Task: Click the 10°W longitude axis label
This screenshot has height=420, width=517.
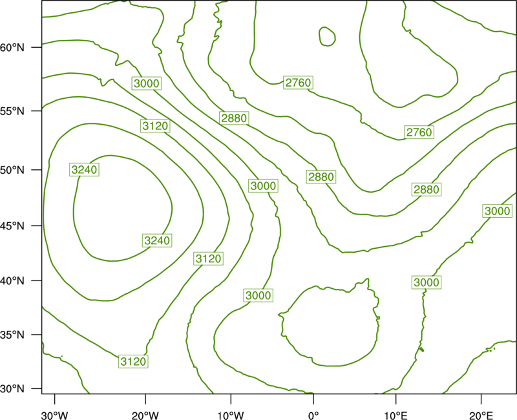Action: pyautogui.click(x=231, y=415)
